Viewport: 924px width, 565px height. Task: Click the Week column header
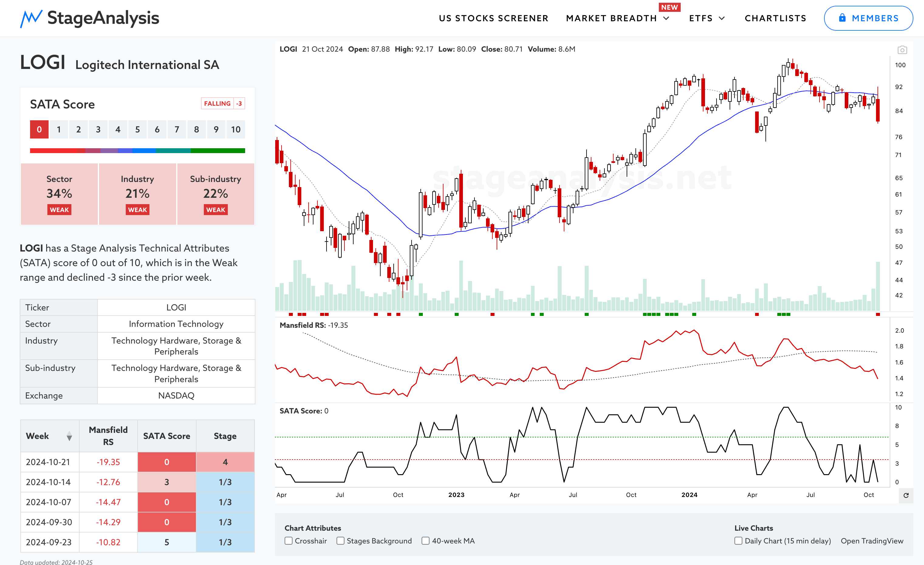tap(50, 436)
